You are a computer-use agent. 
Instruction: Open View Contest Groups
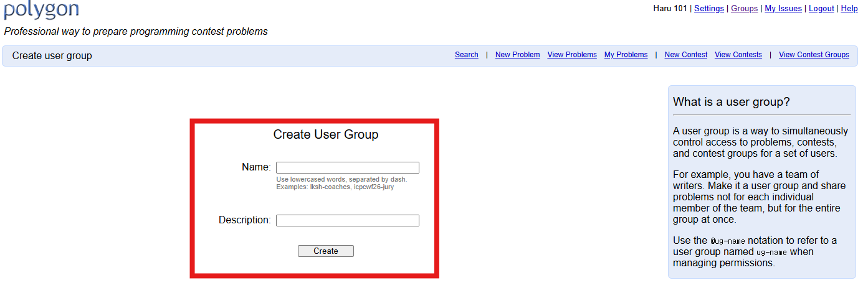point(814,55)
